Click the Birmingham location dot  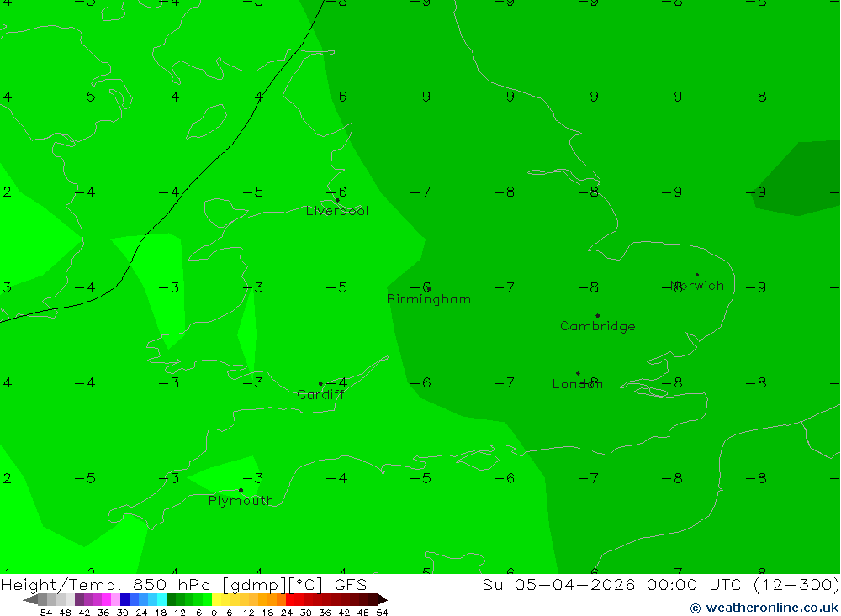[428, 288]
